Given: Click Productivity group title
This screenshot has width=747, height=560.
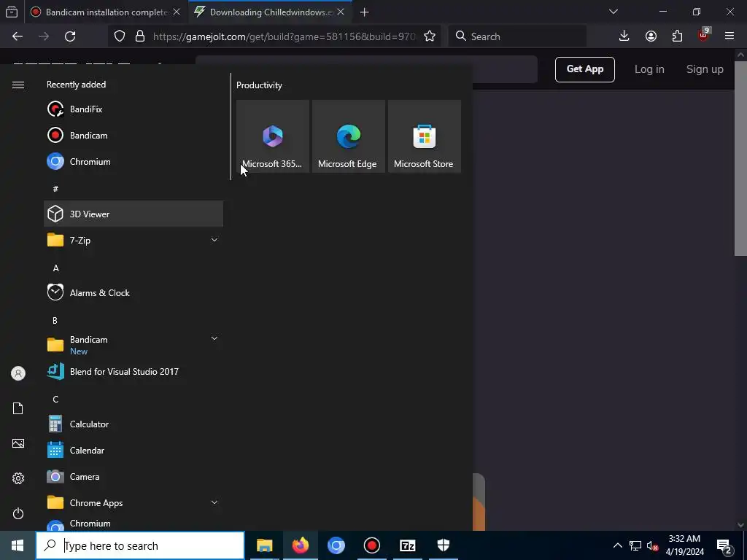Looking at the screenshot, I should tap(259, 85).
